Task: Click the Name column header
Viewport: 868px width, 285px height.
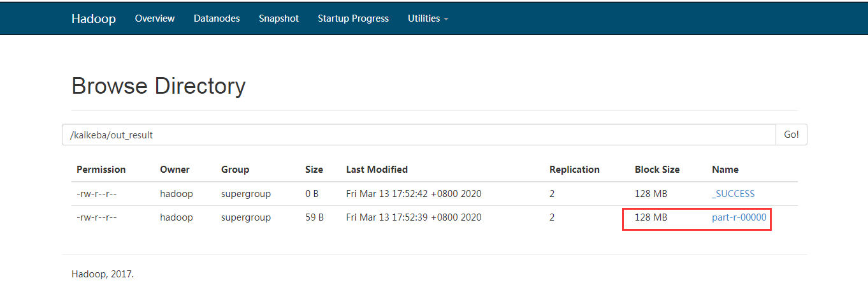Action: 725,170
